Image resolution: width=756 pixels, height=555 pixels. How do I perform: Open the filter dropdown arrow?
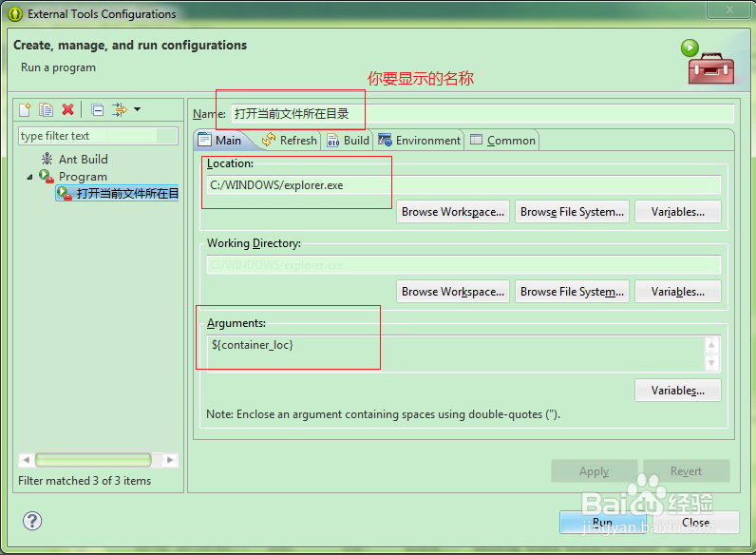pyautogui.click(x=138, y=109)
